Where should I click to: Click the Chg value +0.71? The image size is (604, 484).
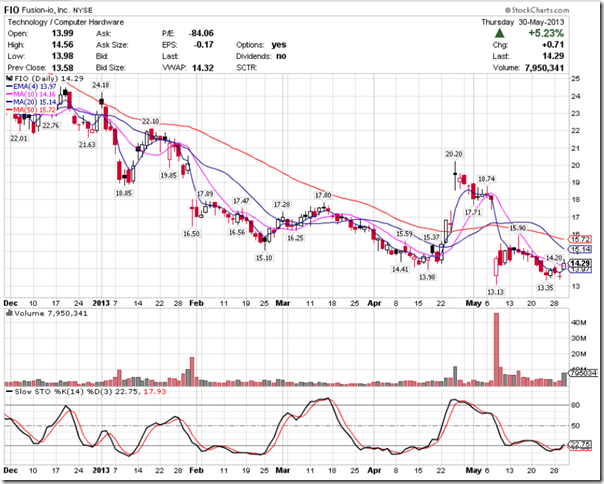(x=555, y=45)
